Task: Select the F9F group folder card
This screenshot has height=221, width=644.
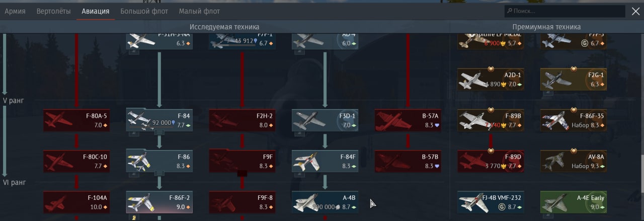Action: point(242,161)
